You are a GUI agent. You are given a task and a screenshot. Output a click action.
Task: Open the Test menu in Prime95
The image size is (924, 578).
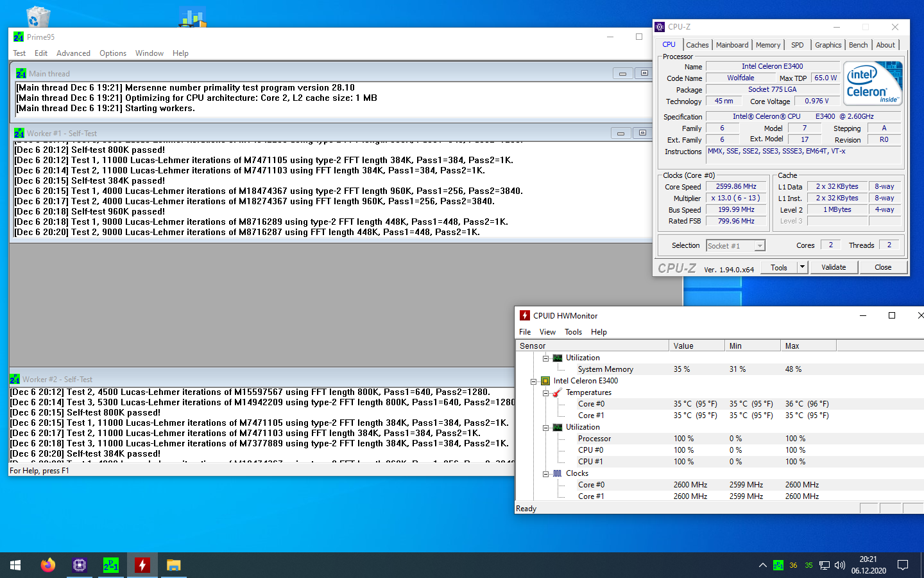click(x=19, y=53)
